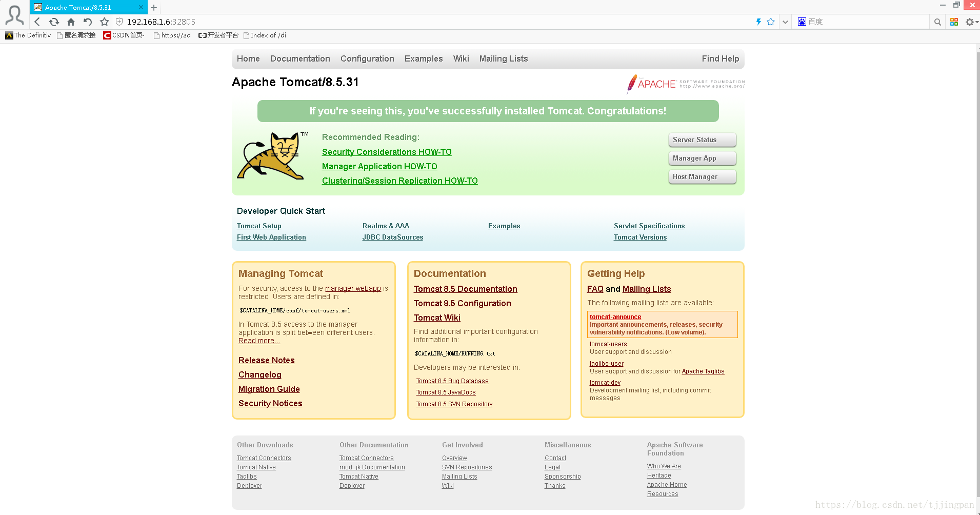Open the tomcat-dev mailing list link
Screen dimensions: 980x515
(x=605, y=383)
